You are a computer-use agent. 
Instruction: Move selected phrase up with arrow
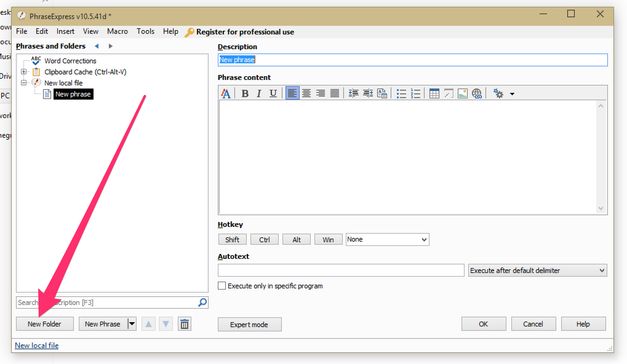click(x=149, y=324)
